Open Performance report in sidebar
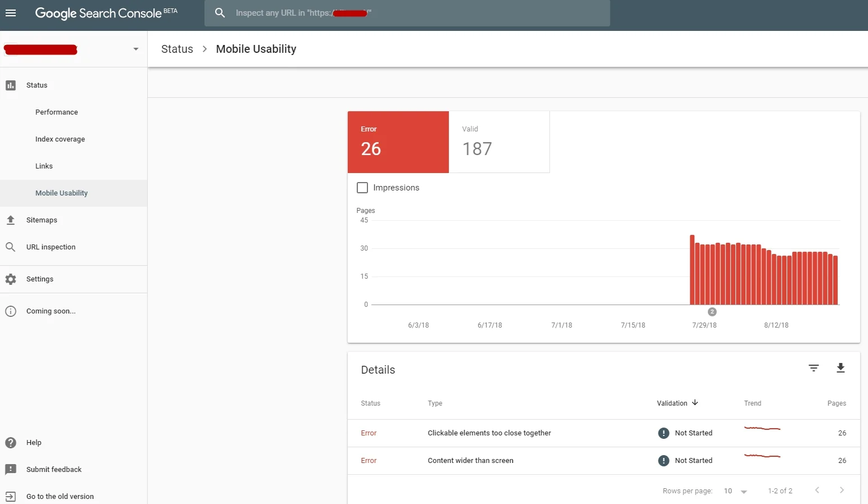868x504 pixels. (57, 112)
